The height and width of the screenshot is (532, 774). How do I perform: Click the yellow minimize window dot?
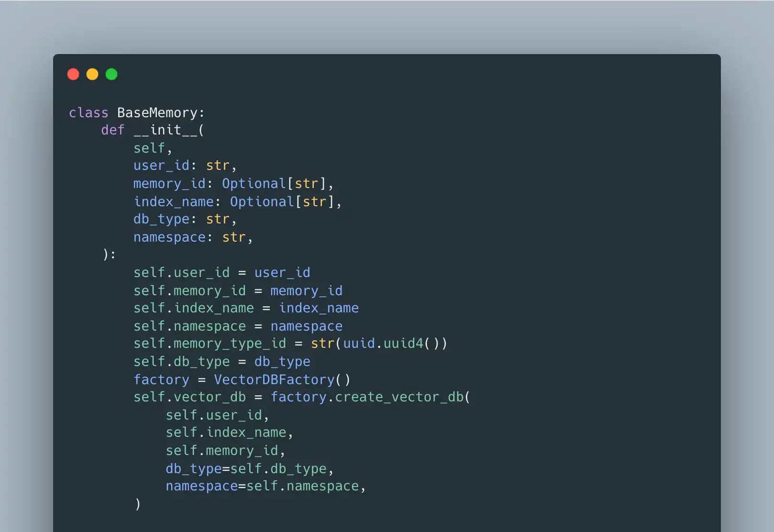(x=92, y=74)
